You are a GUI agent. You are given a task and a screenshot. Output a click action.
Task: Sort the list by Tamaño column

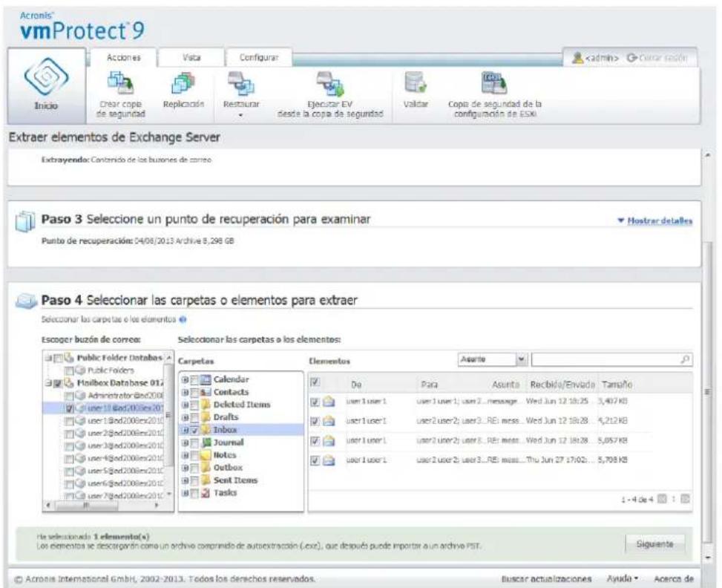617,385
